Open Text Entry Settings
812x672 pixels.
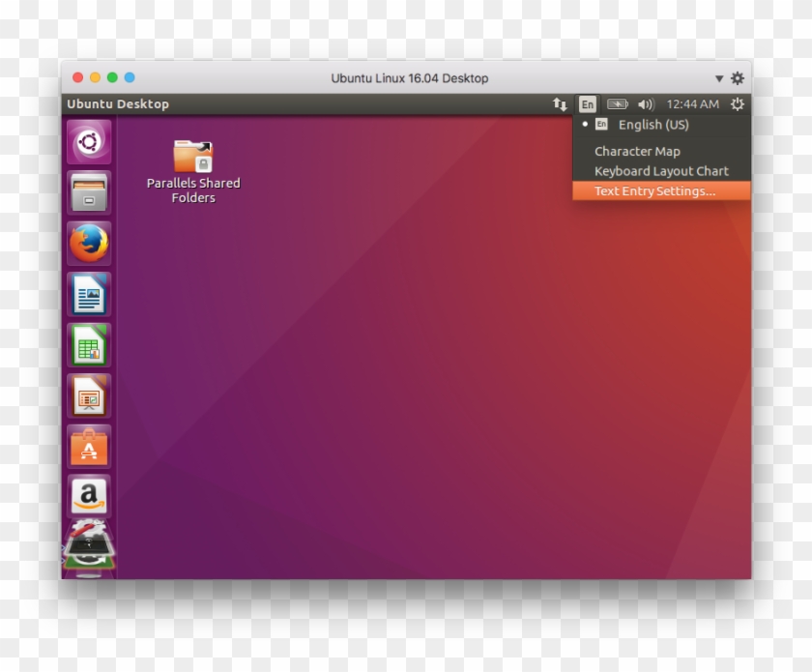coord(654,191)
